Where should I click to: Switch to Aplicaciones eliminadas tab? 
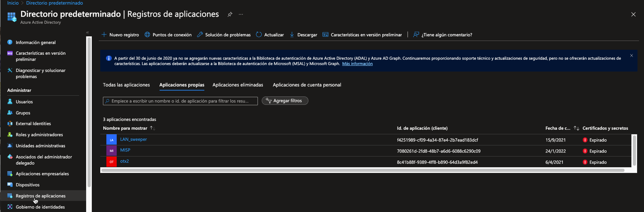[x=238, y=85]
